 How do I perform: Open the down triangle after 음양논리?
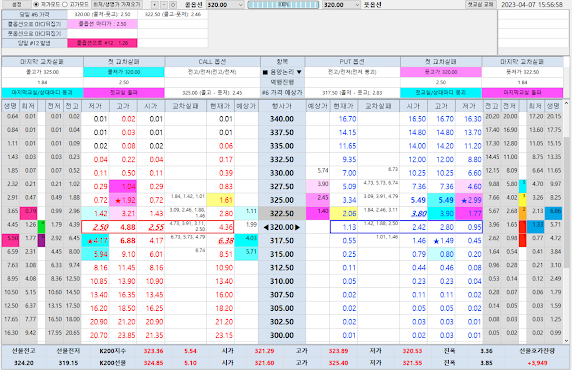click(299, 72)
